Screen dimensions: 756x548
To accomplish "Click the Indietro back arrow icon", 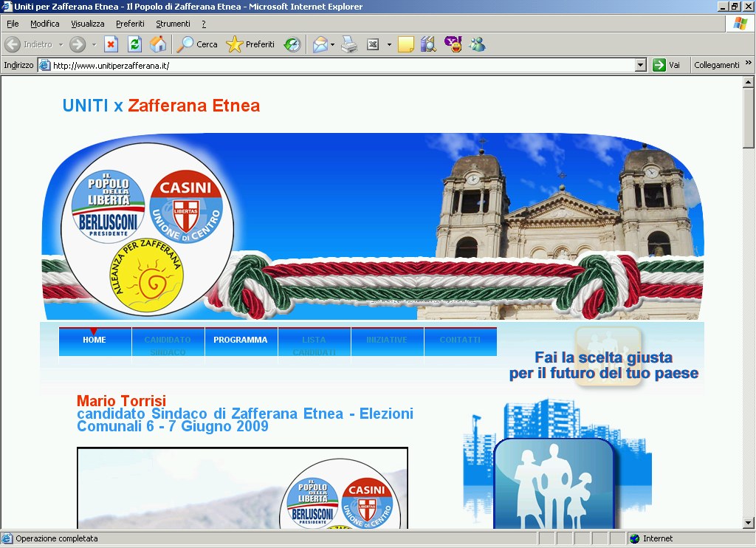I will point(13,44).
